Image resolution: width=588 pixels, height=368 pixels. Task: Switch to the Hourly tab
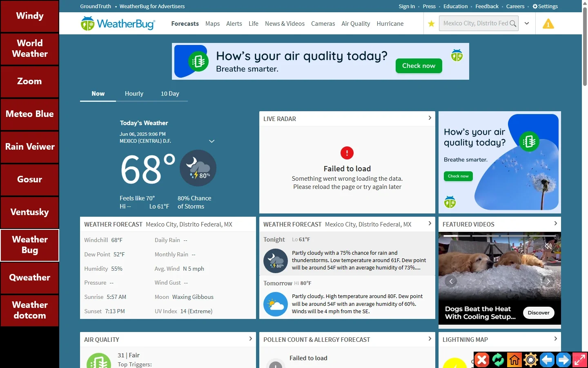tap(134, 94)
